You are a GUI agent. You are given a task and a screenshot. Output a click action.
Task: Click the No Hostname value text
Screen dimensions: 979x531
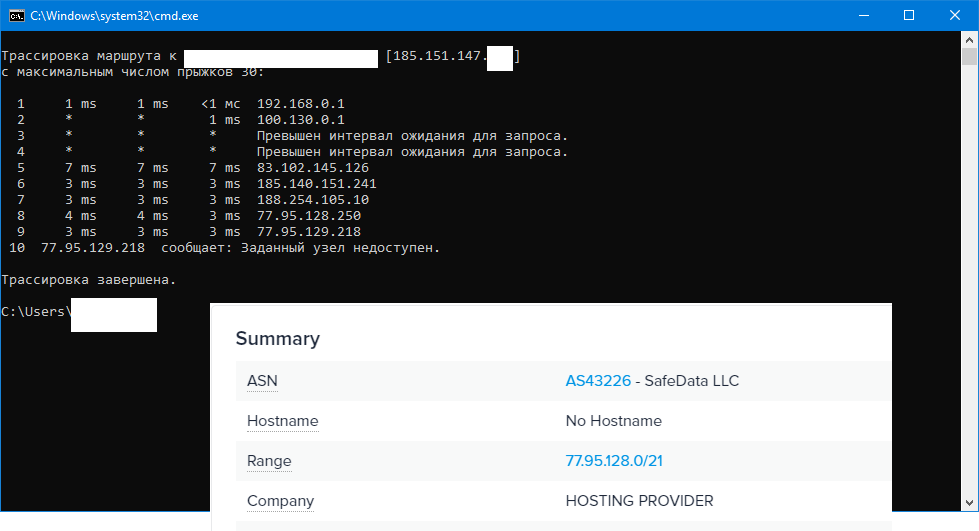point(613,421)
